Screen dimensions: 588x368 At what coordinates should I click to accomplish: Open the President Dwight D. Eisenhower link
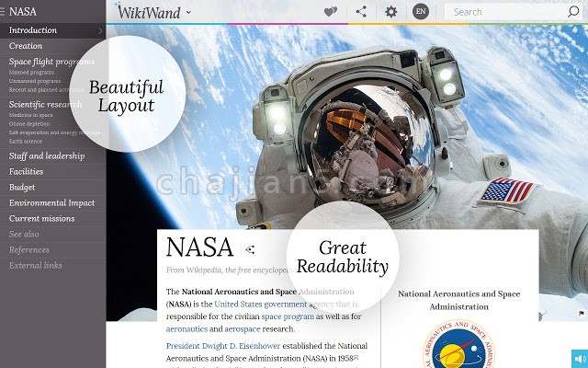[x=223, y=346]
